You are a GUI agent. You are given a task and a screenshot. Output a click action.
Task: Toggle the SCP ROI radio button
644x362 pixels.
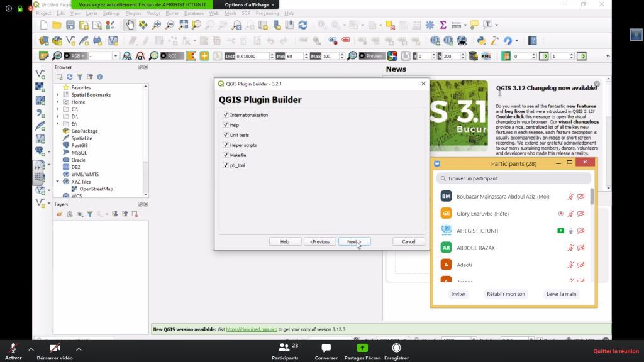(164, 56)
